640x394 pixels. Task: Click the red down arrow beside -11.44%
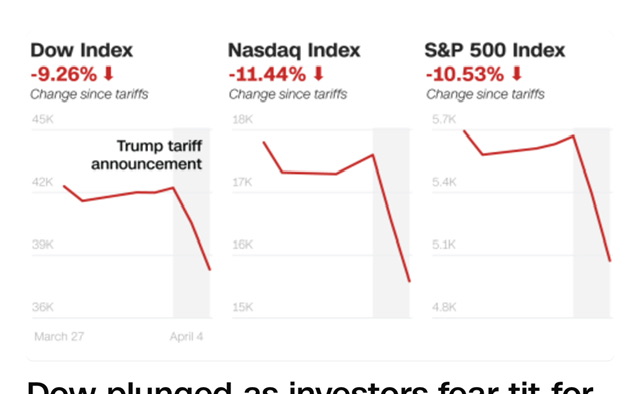tap(319, 74)
